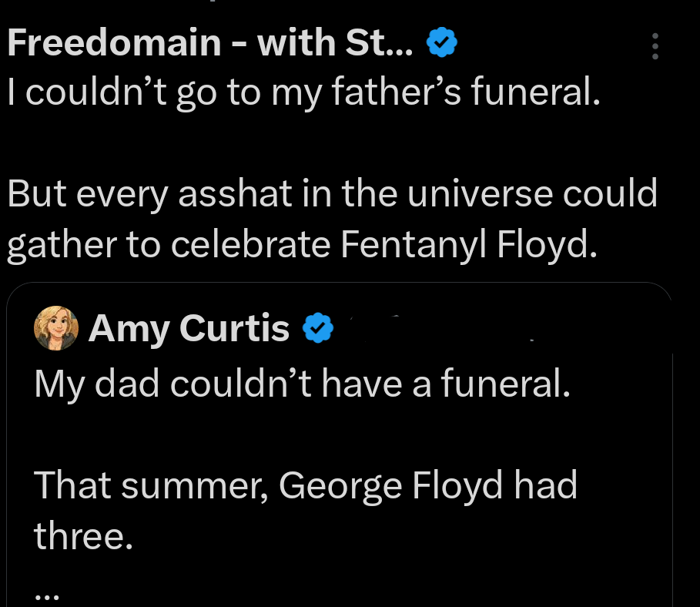Click Amy Curtis's blue verification checkmark
Viewport: 700px width, 607px height.
tap(317, 327)
